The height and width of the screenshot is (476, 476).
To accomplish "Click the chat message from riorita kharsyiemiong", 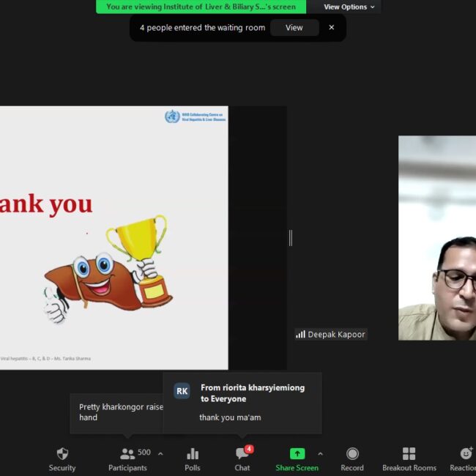I will (x=230, y=417).
